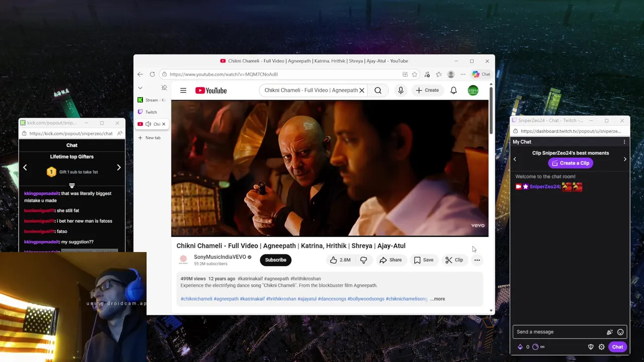Go to previous Twitch chat highlight card
The height and width of the screenshot is (362, 644).
514,159
